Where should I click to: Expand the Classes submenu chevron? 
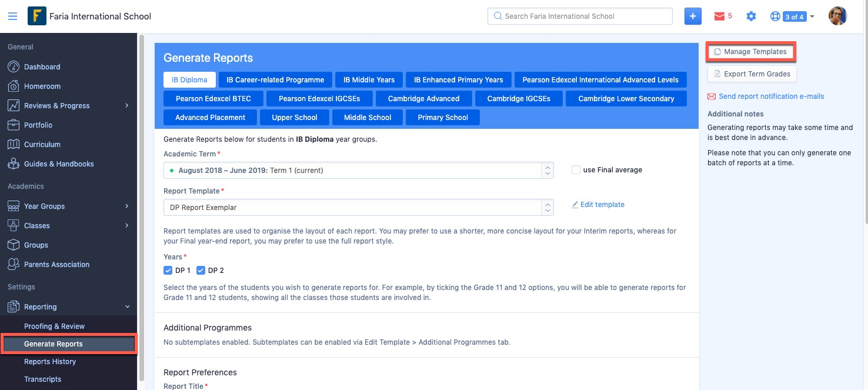[127, 225]
